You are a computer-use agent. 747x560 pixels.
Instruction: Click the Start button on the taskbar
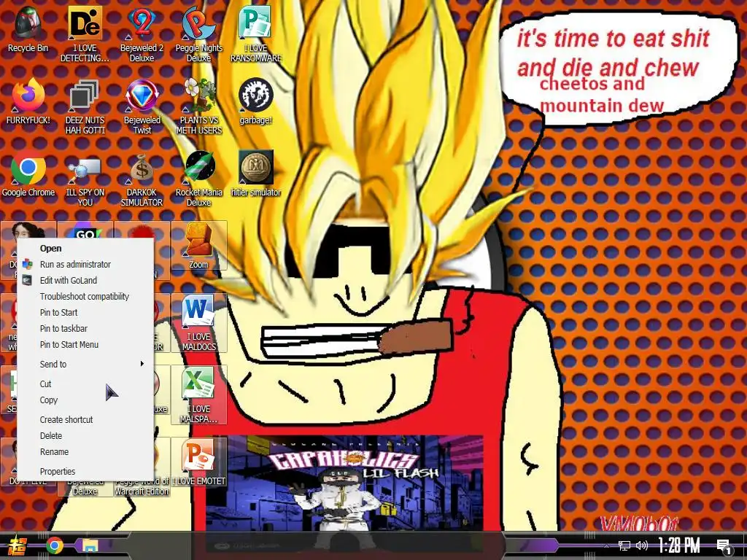coord(16,545)
